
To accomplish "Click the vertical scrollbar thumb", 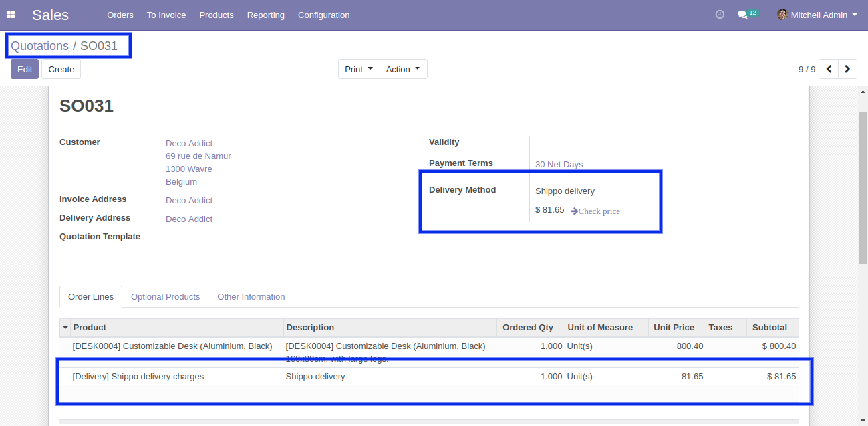I will (x=863, y=187).
